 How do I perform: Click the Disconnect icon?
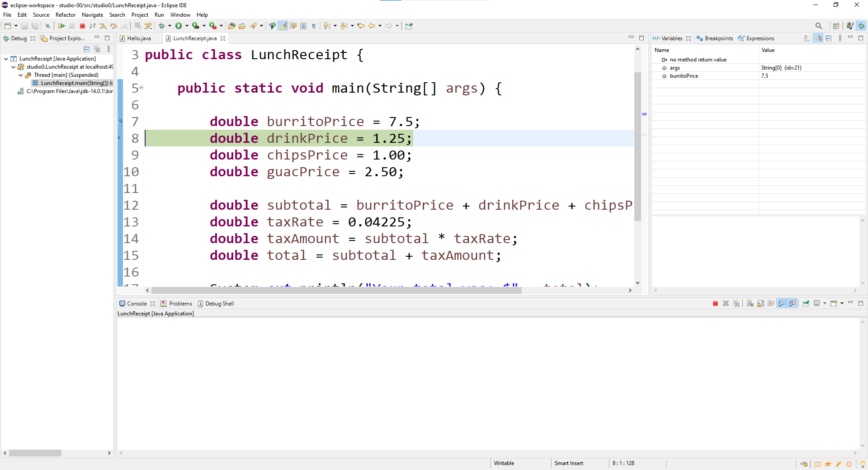click(x=93, y=26)
